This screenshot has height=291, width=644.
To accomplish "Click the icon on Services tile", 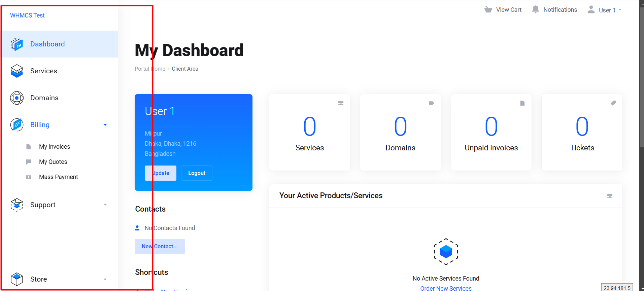I will point(341,103).
